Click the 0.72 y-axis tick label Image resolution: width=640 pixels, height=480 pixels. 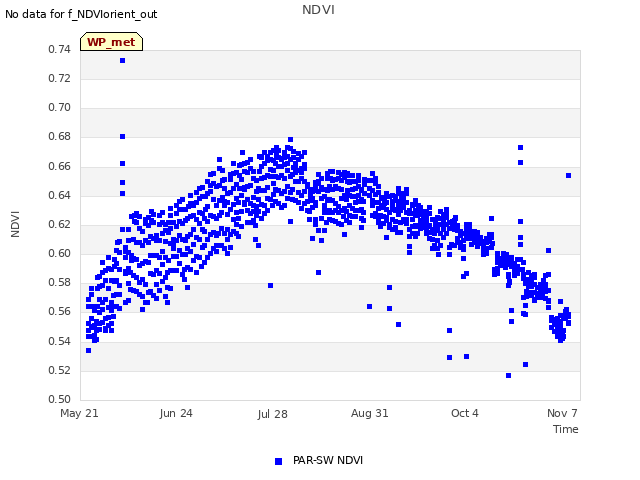point(60,78)
